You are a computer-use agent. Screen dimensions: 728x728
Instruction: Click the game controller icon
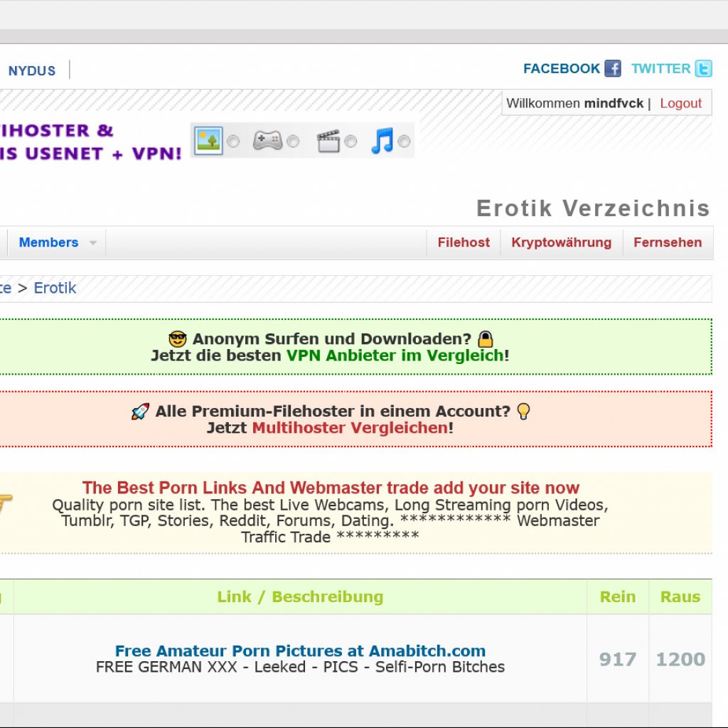[x=268, y=141]
